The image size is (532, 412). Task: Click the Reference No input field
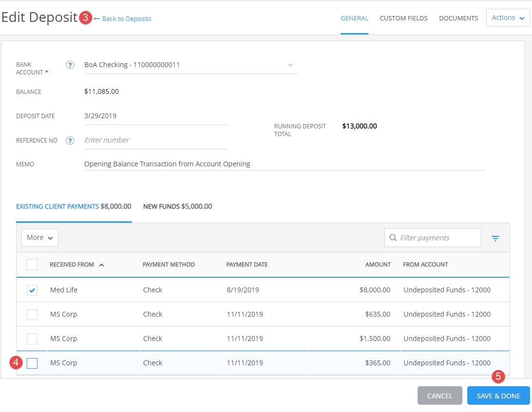(x=155, y=141)
